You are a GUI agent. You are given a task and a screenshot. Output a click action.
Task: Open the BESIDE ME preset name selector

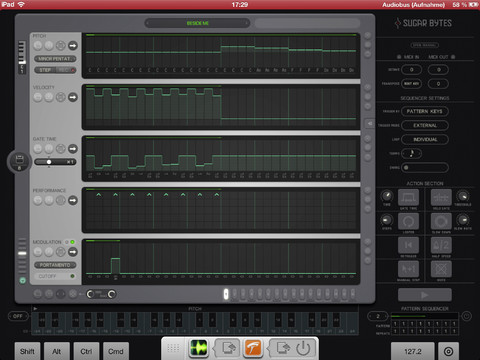pyautogui.click(x=198, y=23)
